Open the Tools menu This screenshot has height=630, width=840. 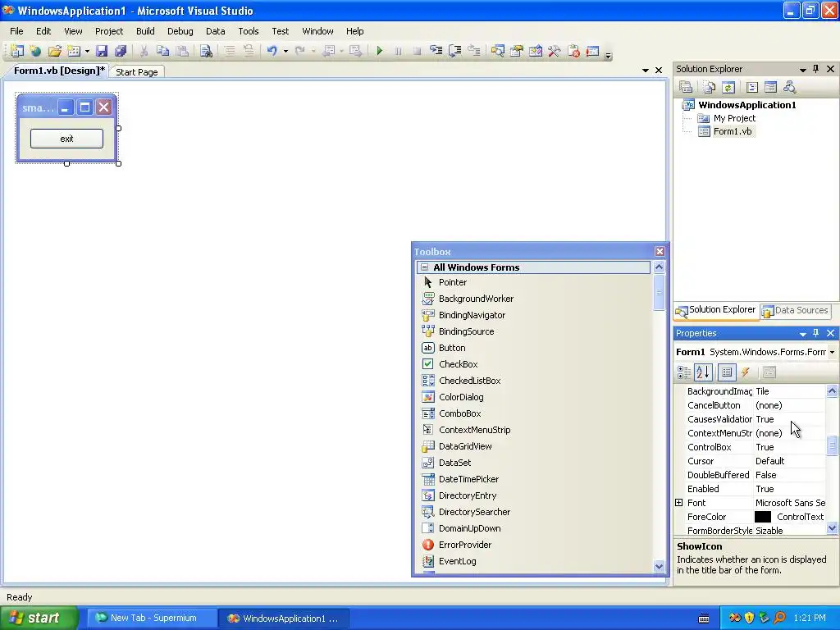[249, 31]
